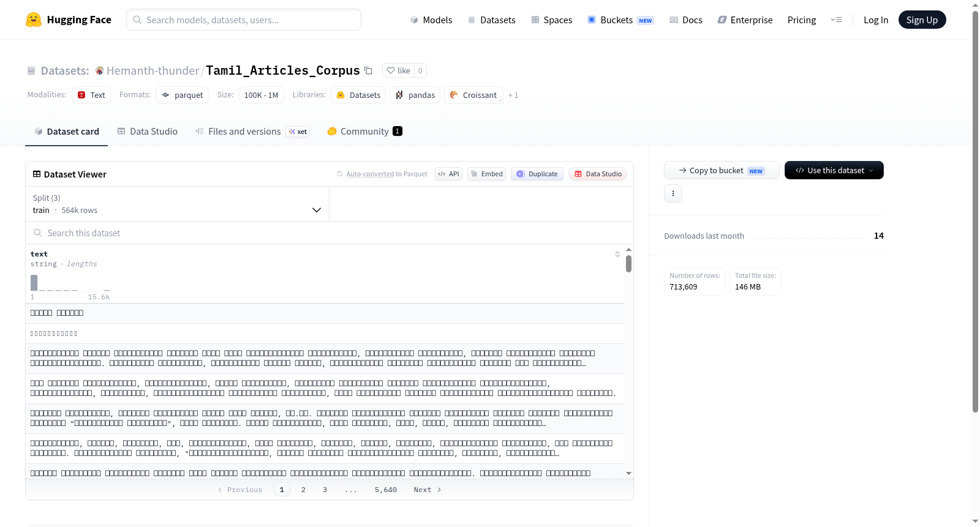Go to page 2 of the viewer

tap(303, 490)
